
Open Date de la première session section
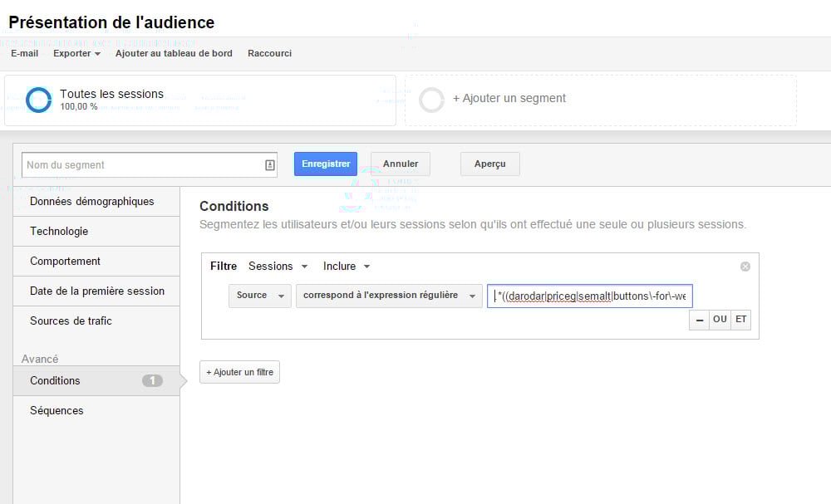96,291
